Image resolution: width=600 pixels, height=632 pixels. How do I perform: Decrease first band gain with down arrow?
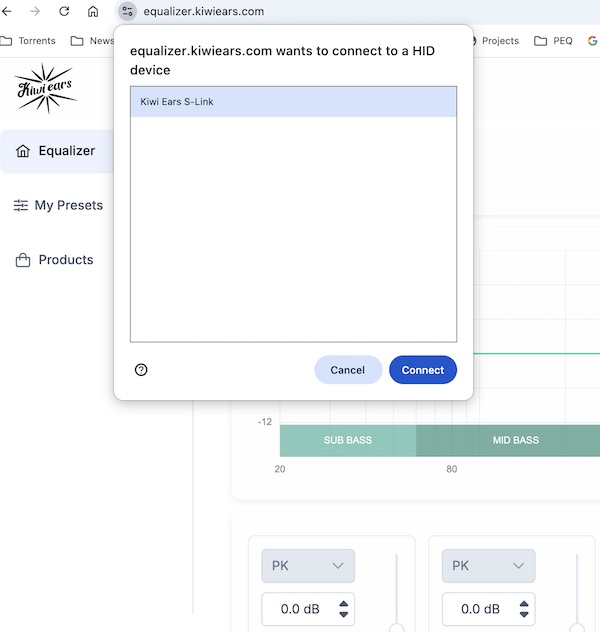344,614
